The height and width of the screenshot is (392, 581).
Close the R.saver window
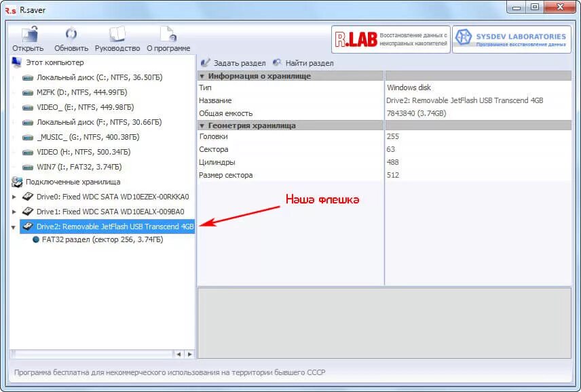point(561,7)
